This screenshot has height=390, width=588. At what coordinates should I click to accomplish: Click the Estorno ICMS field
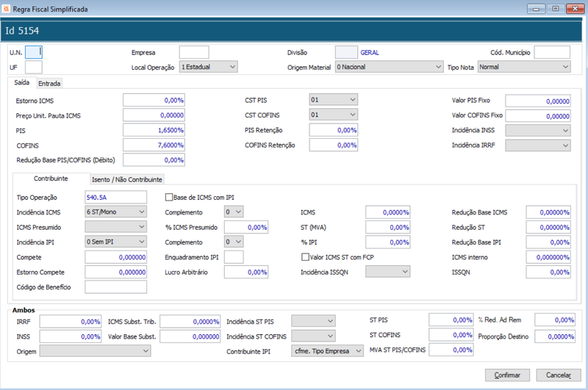click(x=154, y=100)
